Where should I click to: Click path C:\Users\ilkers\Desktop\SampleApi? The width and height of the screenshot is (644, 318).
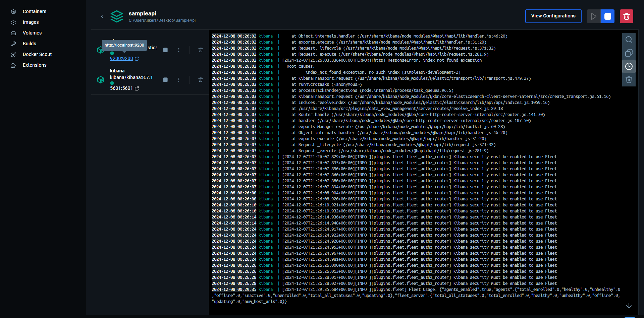pos(162,20)
